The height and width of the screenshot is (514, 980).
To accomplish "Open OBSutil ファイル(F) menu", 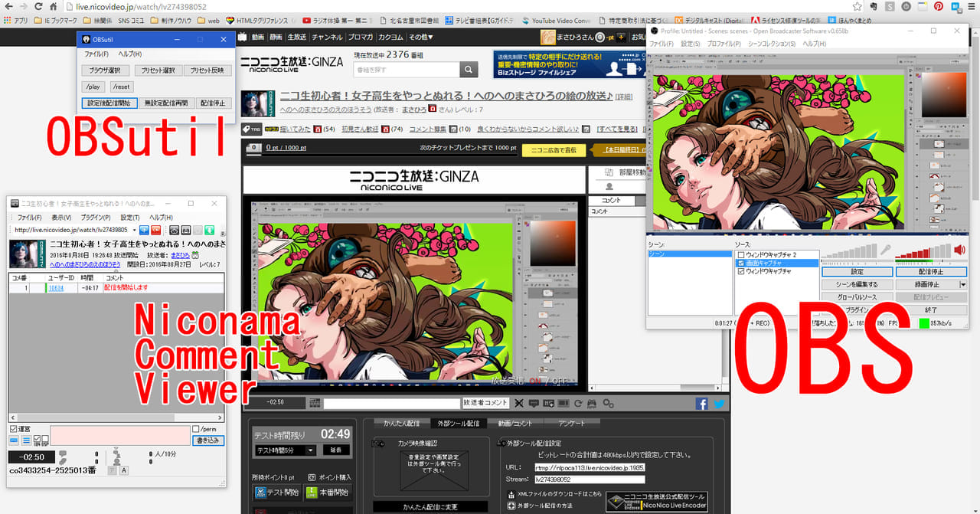I will coord(96,54).
